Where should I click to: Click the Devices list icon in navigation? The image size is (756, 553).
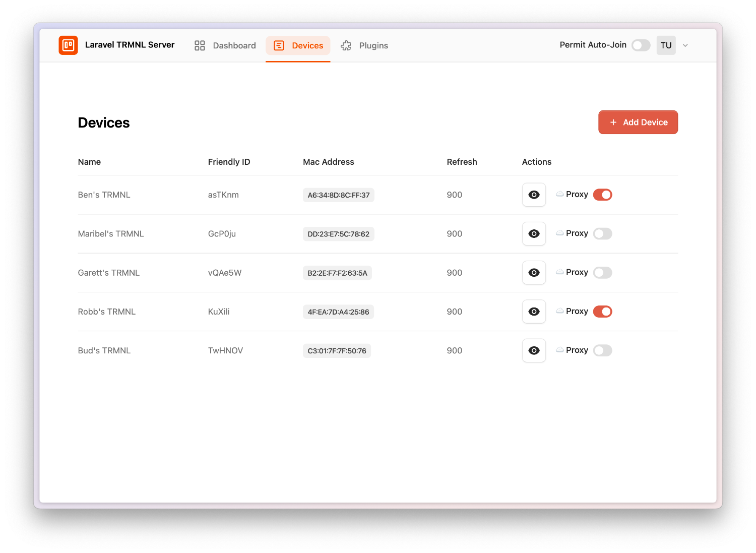(x=279, y=45)
